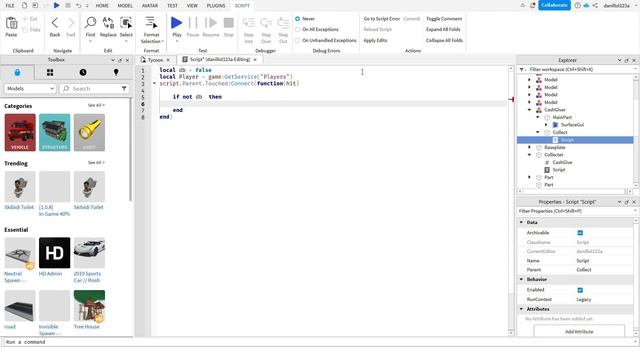Click quick-access Play icon in title bar
The width and height of the screenshot is (640, 360).
click(56, 5)
